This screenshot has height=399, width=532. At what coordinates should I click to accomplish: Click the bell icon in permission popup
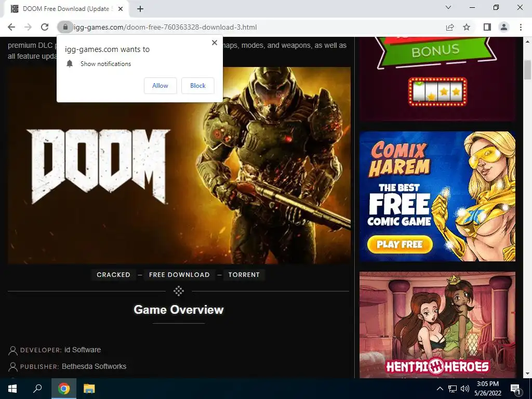[x=70, y=63]
